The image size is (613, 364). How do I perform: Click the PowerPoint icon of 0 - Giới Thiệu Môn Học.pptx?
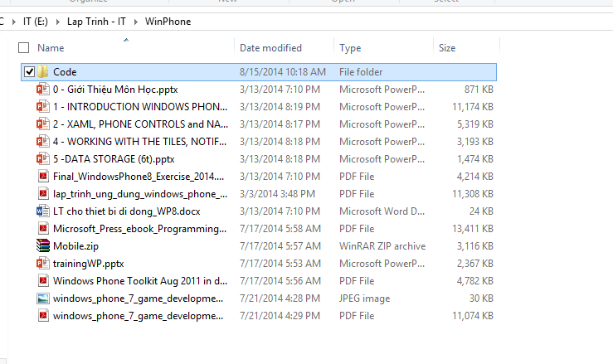point(43,90)
